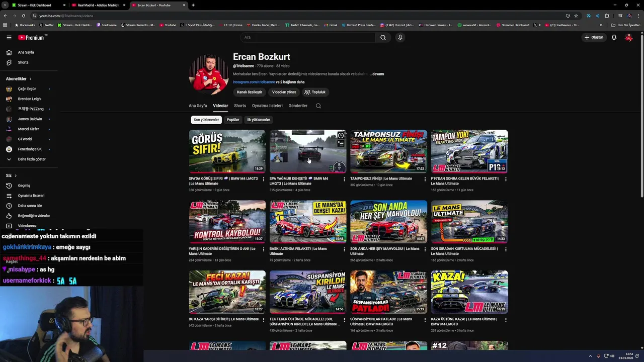Screen dimensions: 644x362
Task: Open Topluluk button
Action: 315,92
